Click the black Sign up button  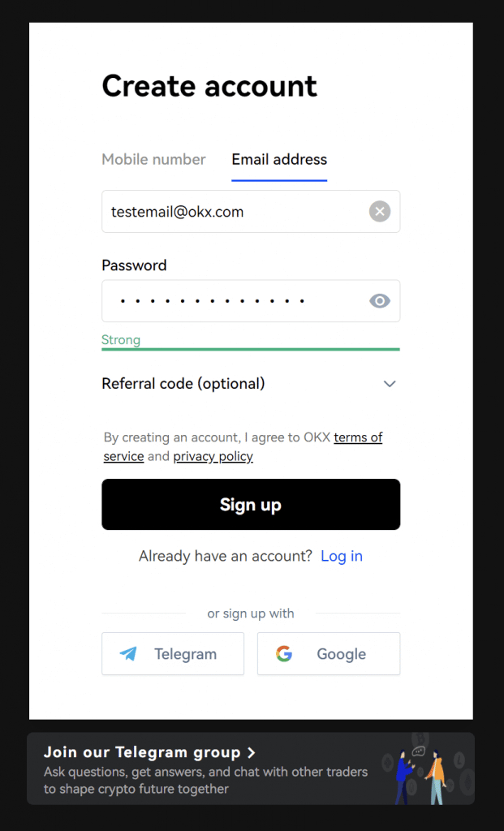click(x=251, y=505)
